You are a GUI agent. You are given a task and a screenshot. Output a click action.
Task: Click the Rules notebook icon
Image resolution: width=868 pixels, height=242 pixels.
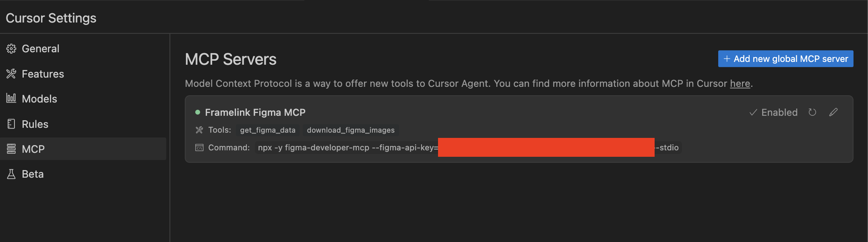click(11, 124)
